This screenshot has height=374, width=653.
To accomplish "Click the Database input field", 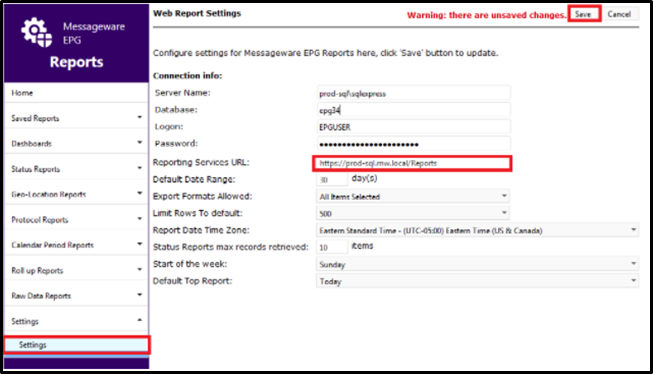I will pos(413,110).
